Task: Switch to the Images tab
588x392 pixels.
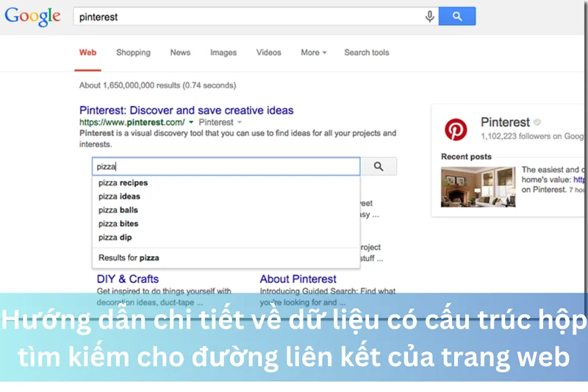Action: point(223,52)
